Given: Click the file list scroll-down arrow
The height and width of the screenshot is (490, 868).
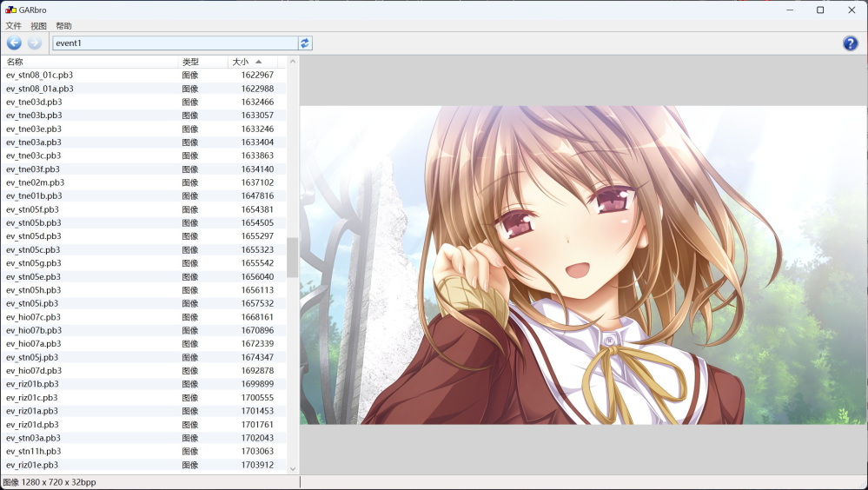Looking at the screenshot, I should 293,468.
